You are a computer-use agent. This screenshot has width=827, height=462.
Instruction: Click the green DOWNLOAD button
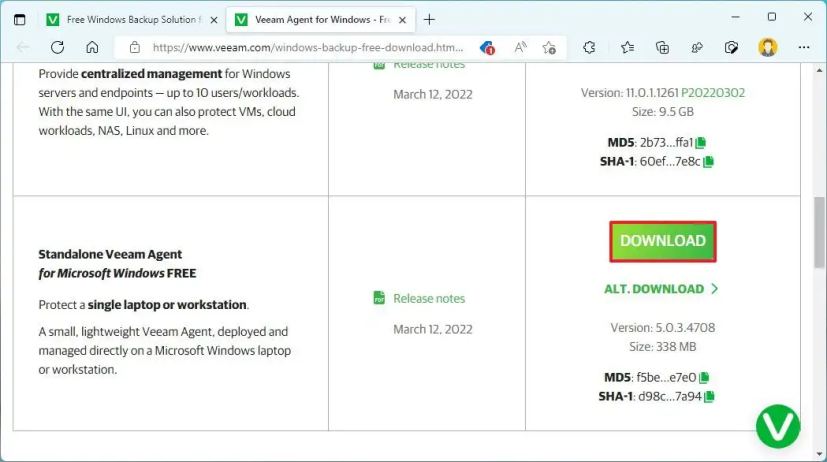[x=663, y=242]
